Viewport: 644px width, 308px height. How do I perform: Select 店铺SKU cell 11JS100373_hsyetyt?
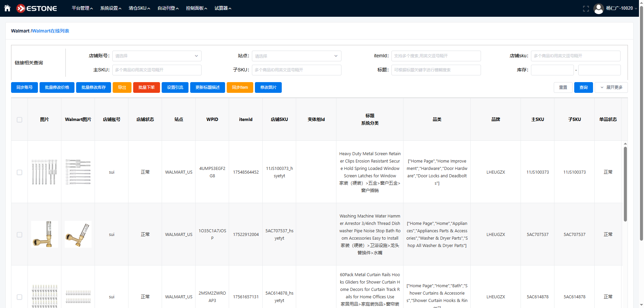(x=279, y=172)
